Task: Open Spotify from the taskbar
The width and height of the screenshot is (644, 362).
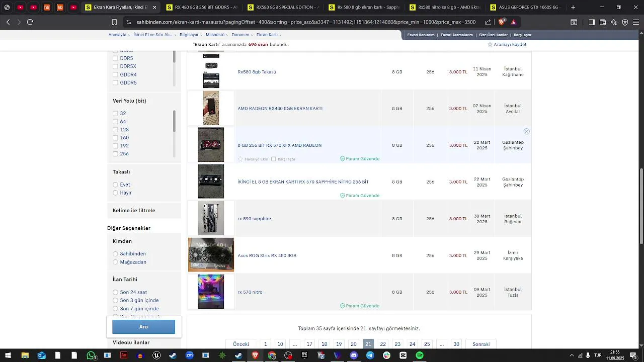Action: click(420, 355)
